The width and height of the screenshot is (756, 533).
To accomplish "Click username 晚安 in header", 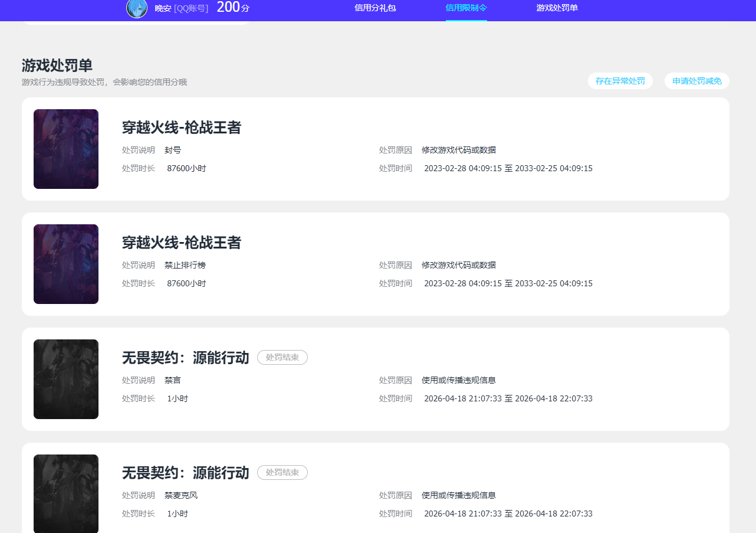I will coord(163,8).
